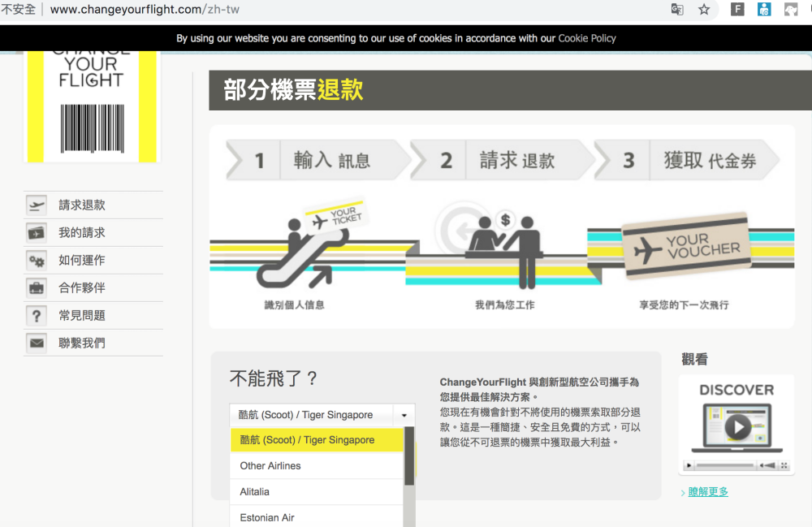Click the gears icon beside 如何運作
Screen dimensions: 812x527
pos(37,261)
